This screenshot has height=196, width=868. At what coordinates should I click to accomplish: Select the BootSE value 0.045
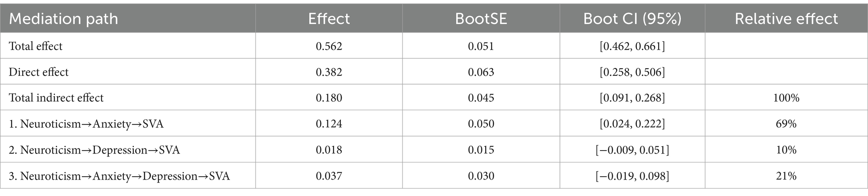tap(481, 98)
